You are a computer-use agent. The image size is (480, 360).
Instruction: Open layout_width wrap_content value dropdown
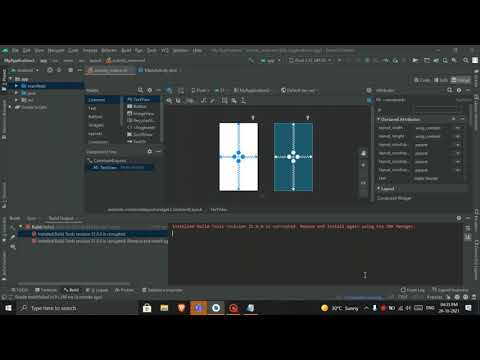(458, 128)
